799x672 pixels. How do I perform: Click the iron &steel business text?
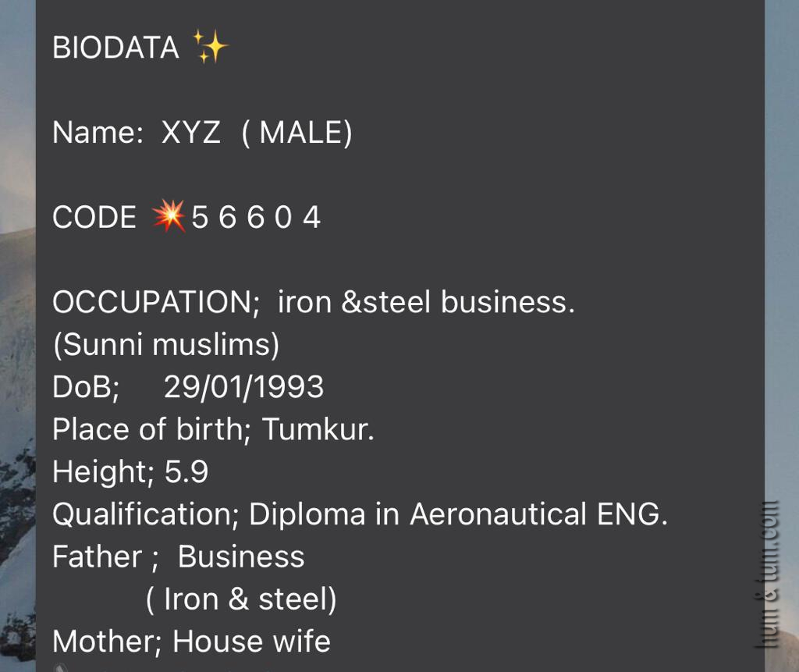426,302
